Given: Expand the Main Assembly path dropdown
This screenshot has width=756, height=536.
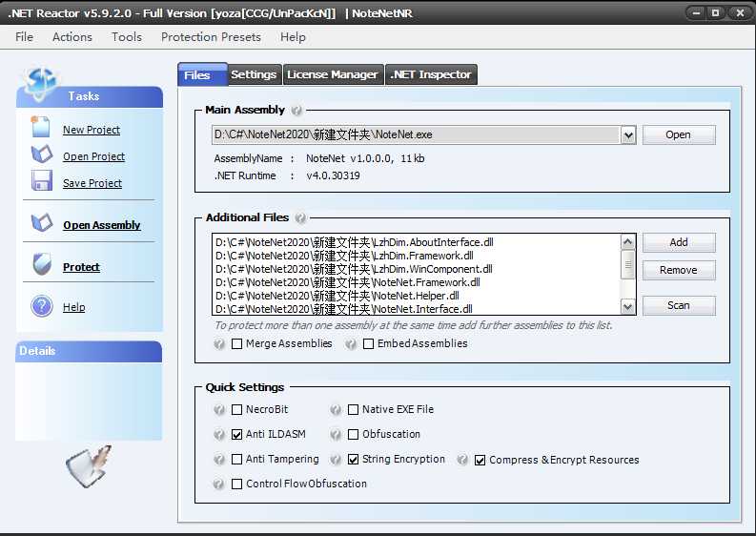Looking at the screenshot, I should 627,135.
